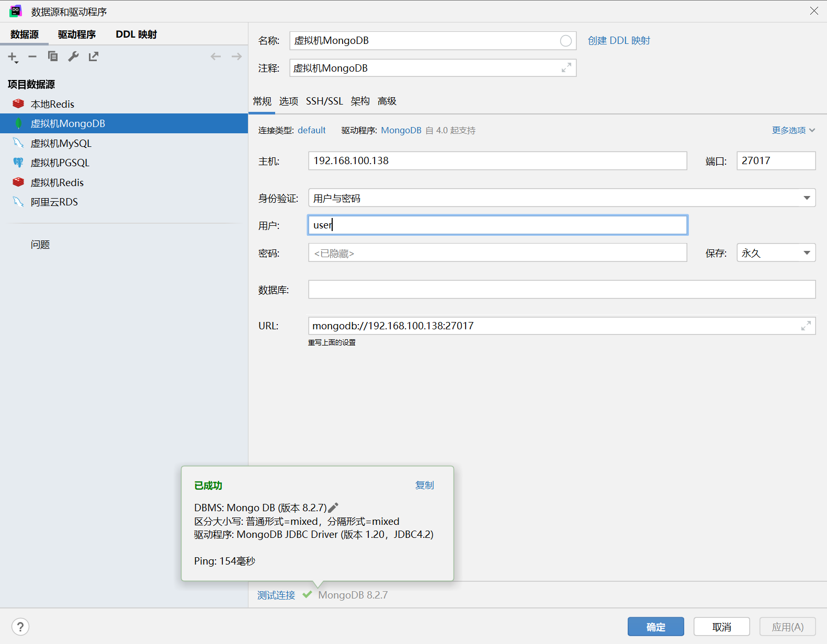The height and width of the screenshot is (644, 827).
Task: Switch to the DDL 映射 tab
Action: [x=137, y=34]
